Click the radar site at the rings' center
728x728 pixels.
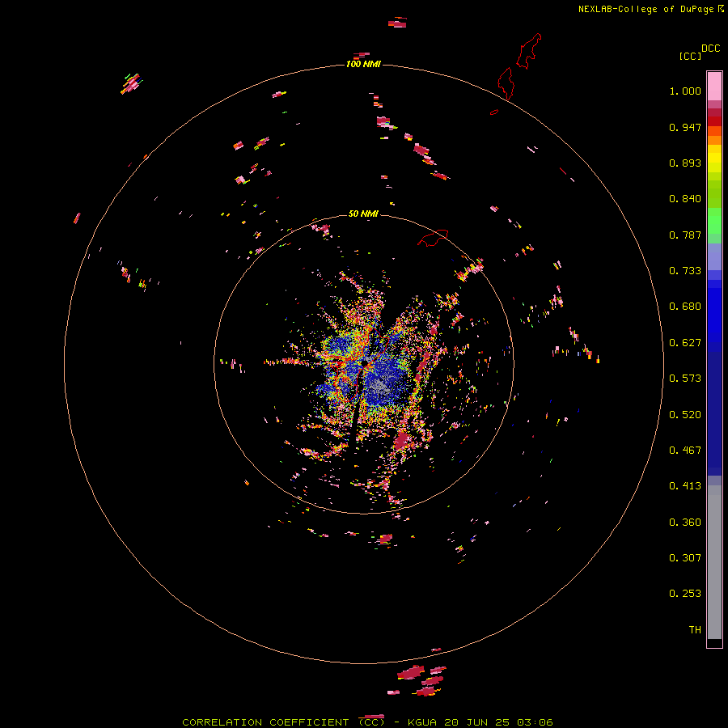pyautogui.click(x=364, y=364)
